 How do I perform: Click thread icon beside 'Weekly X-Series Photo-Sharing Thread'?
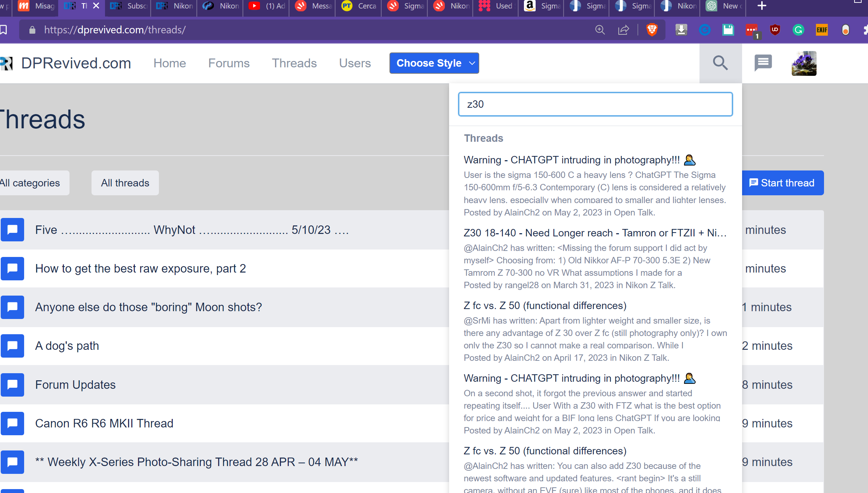[12, 462]
